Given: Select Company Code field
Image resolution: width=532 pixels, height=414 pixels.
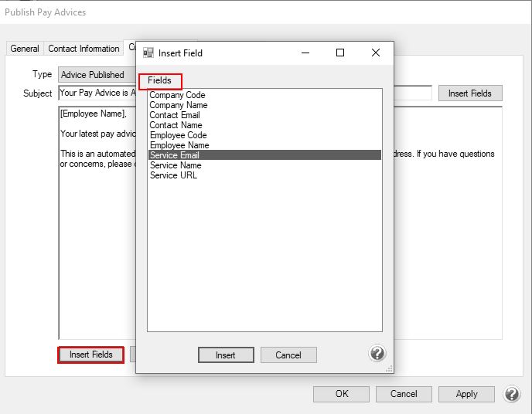Looking at the screenshot, I should pyautogui.click(x=177, y=95).
